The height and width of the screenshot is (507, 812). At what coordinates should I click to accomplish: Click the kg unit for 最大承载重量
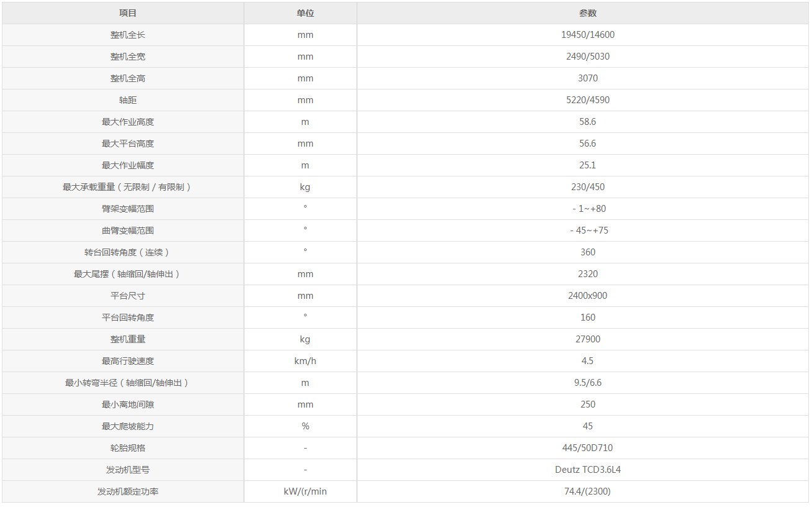click(x=305, y=187)
